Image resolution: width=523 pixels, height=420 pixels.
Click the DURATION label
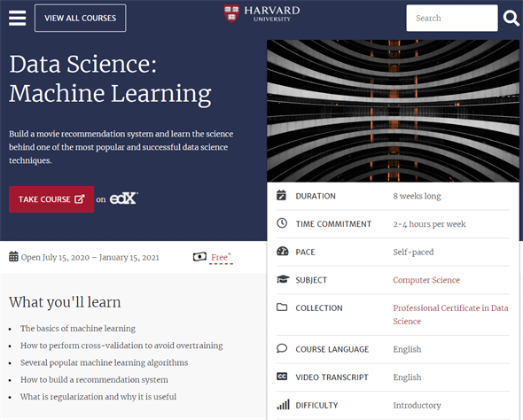coord(316,196)
